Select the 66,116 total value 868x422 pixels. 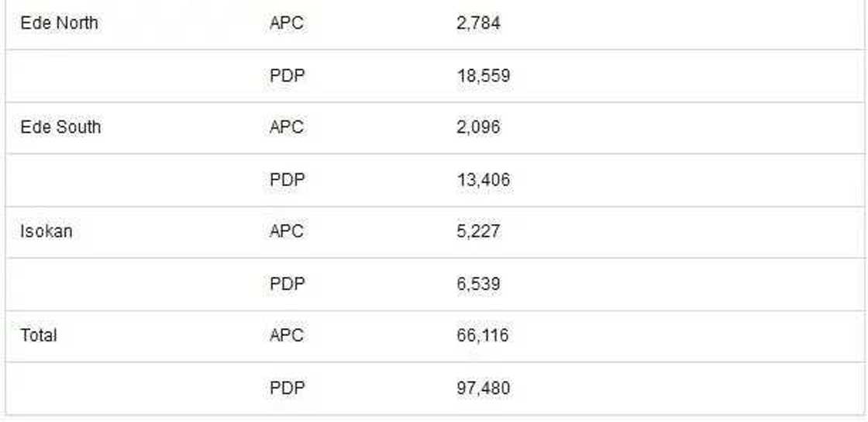click(x=484, y=335)
